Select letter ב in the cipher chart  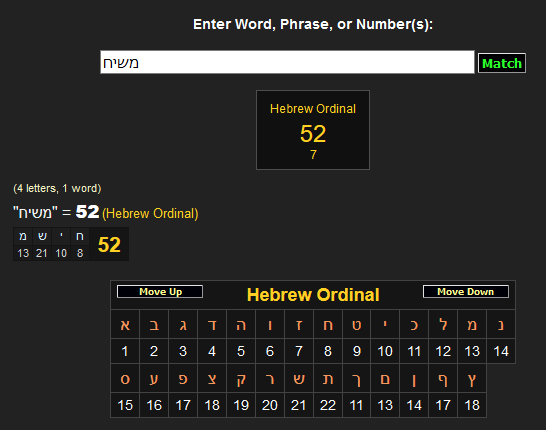(154, 325)
